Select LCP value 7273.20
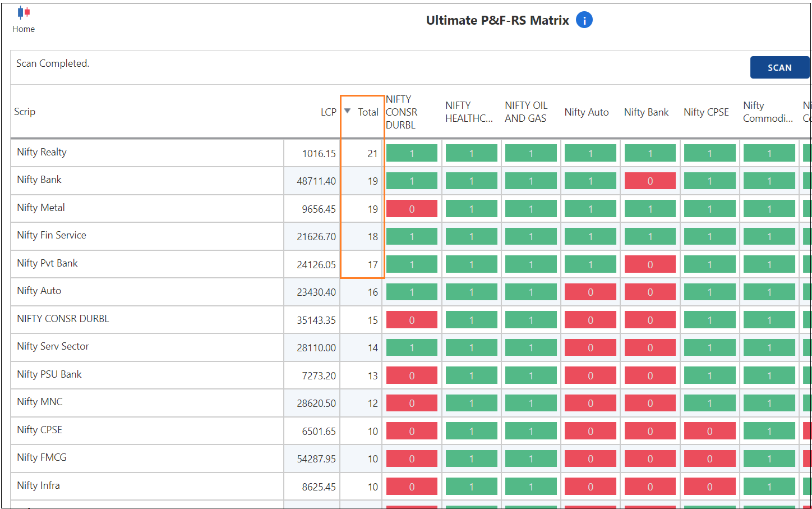This screenshot has width=812, height=509. coord(319,376)
